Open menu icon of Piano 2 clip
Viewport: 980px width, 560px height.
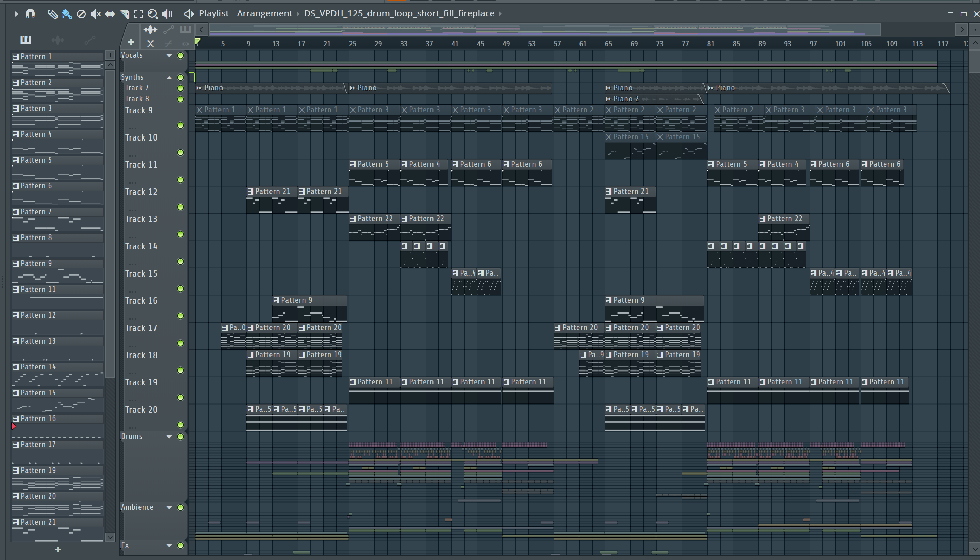coord(608,99)
